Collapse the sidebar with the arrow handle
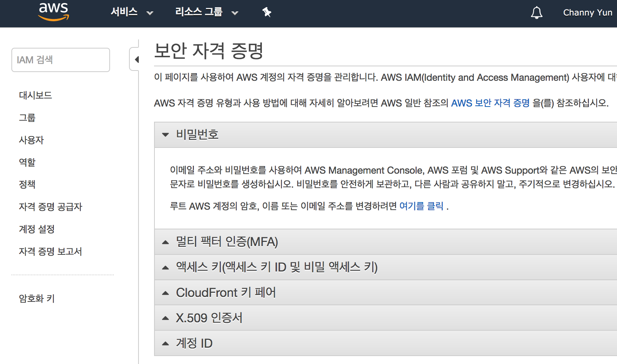This screenshot has width=617, height=364. [x=135, y=59]
